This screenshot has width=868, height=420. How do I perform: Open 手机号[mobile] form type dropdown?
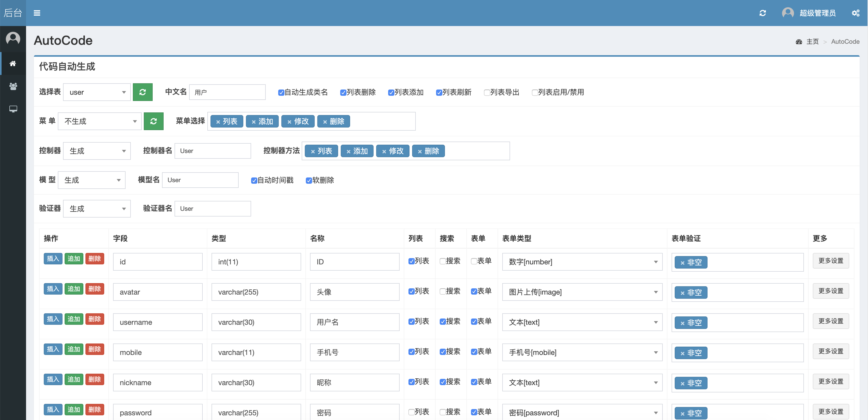tap(582, 352)
